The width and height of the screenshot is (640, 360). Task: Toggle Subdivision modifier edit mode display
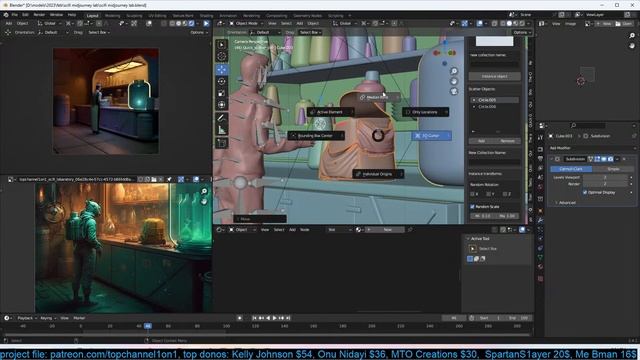(597, 159)
